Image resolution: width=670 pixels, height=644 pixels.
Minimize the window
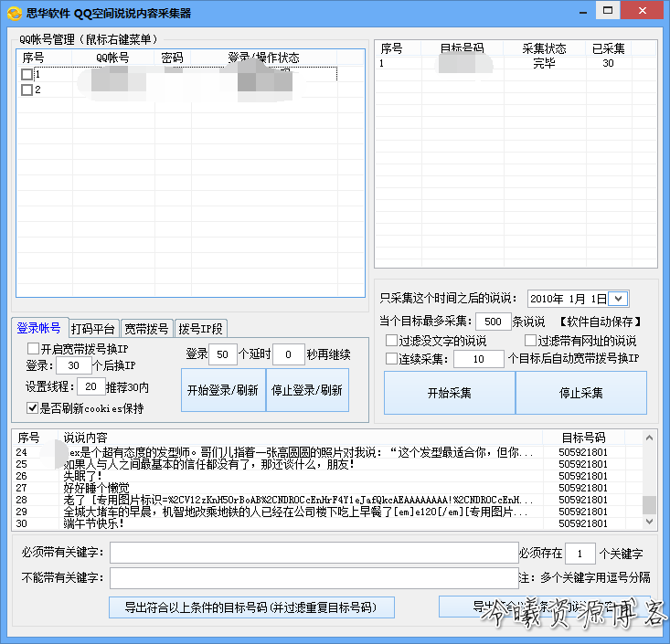pyautogui.click(x=583, y=11)
